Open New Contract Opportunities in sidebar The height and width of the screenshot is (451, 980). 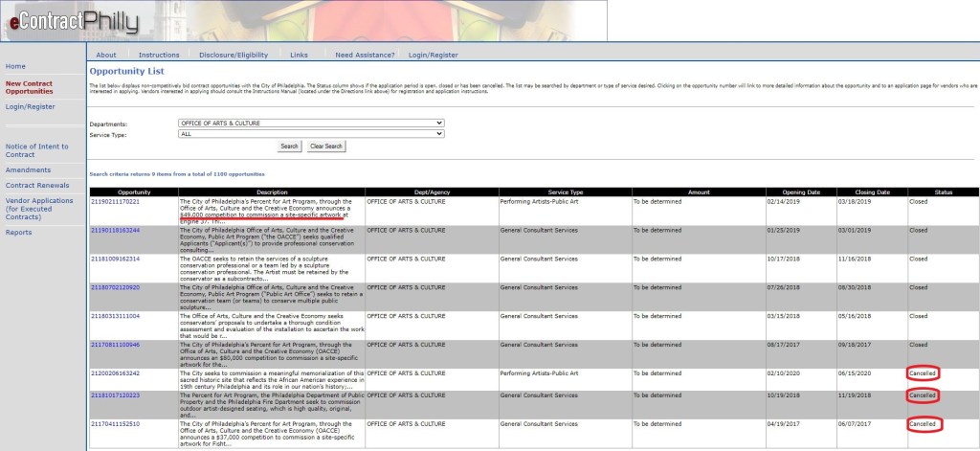coord(30,87)
